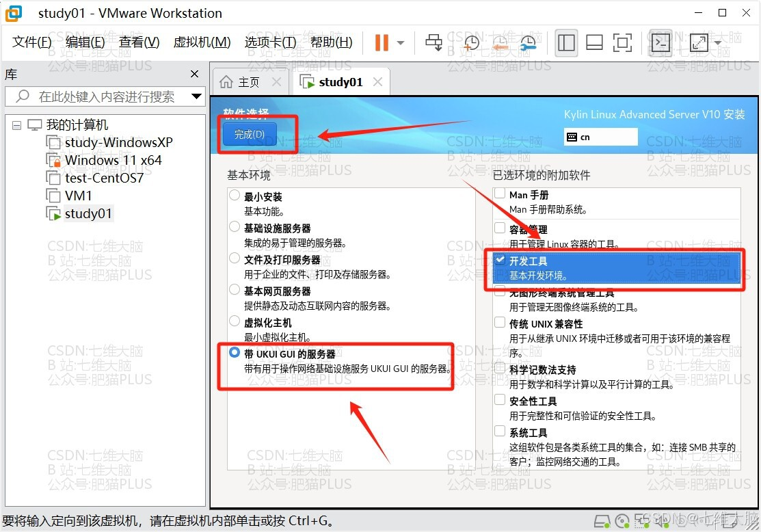
Task: Check the Man 手册 checkbox
Action: pos(500,194)
